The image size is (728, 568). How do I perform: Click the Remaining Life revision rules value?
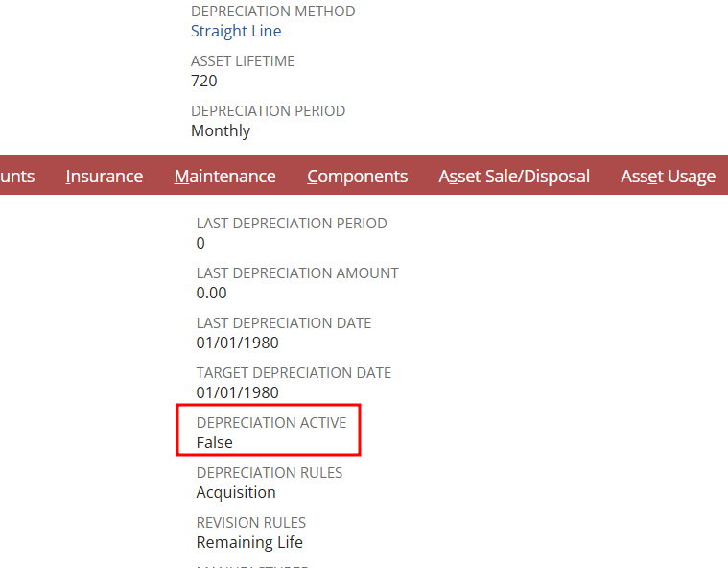(249, 542)
